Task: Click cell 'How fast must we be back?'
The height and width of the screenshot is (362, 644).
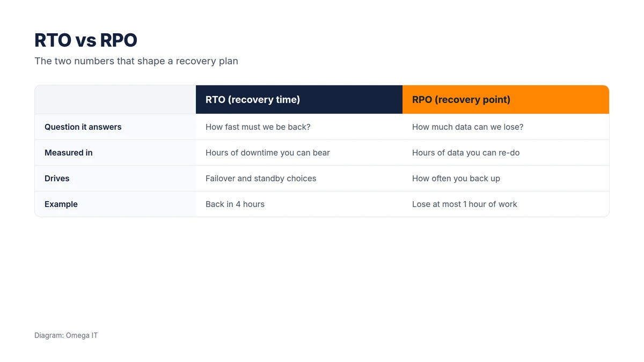Action: pos(299,127)
